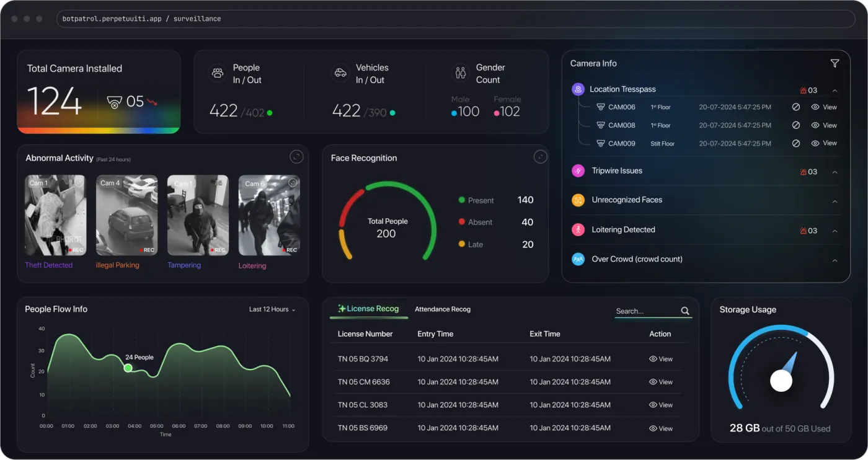Screen dimensions: 868x460
Task: Click the Loitering Detected icon
Action: click(x=578, y=230)
